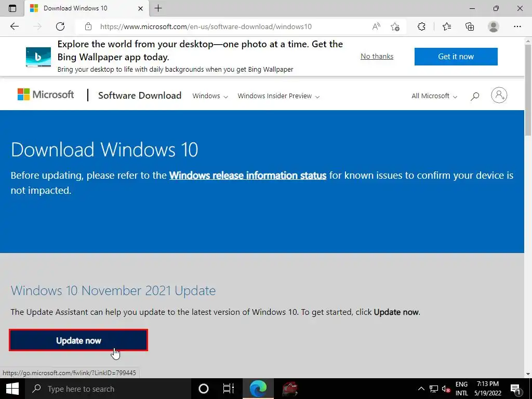Screen dimensions: 532x399
Task: Open the notification center icon
Action: 515,389
